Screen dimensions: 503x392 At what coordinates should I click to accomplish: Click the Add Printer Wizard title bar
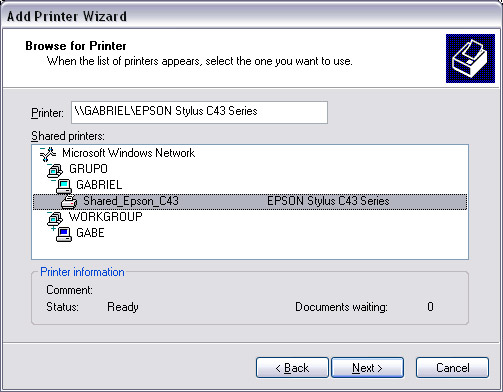[251, 16]
